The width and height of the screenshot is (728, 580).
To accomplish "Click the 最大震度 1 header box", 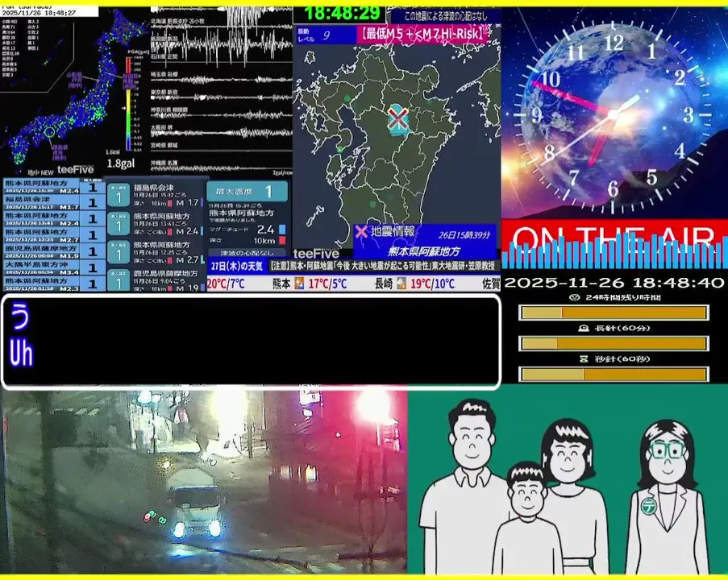I will pyautogui.click(x=247, y=191).
